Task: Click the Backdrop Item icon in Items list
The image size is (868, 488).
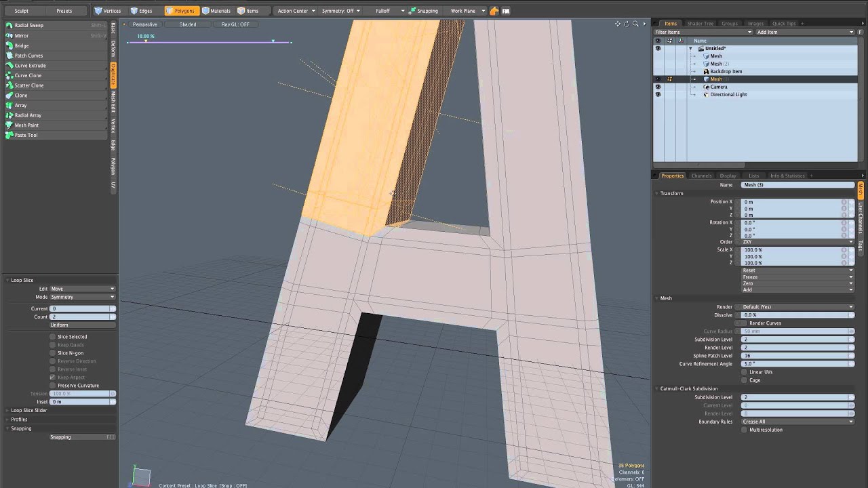Action: coord(706,71)
